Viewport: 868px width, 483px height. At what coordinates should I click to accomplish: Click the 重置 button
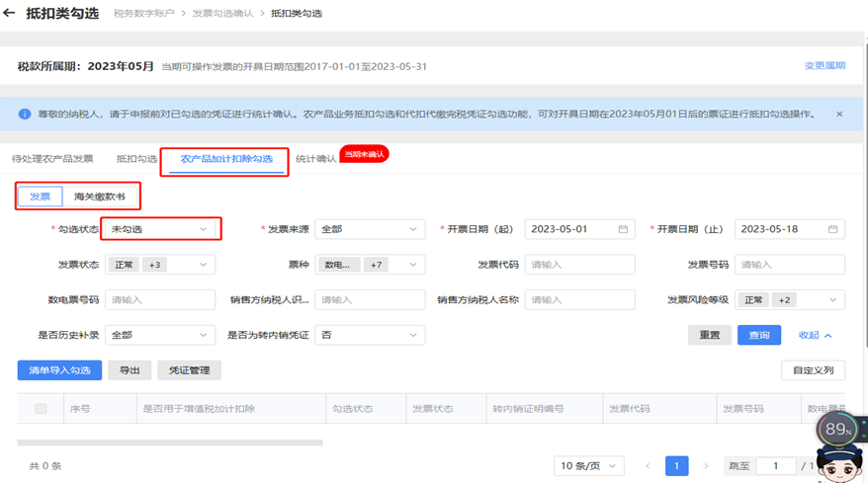[x=710, y=335]
